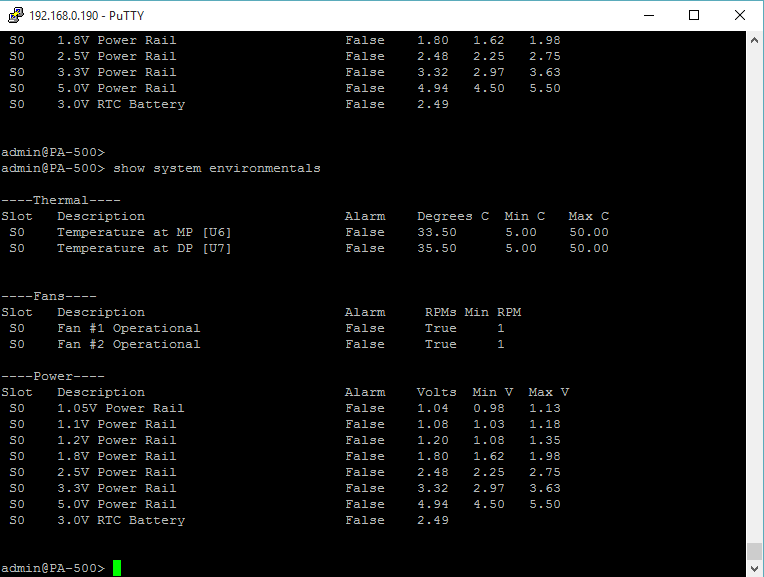Click the 'RPMs' column header
764x577 pixels.
(x=440, y=312)
